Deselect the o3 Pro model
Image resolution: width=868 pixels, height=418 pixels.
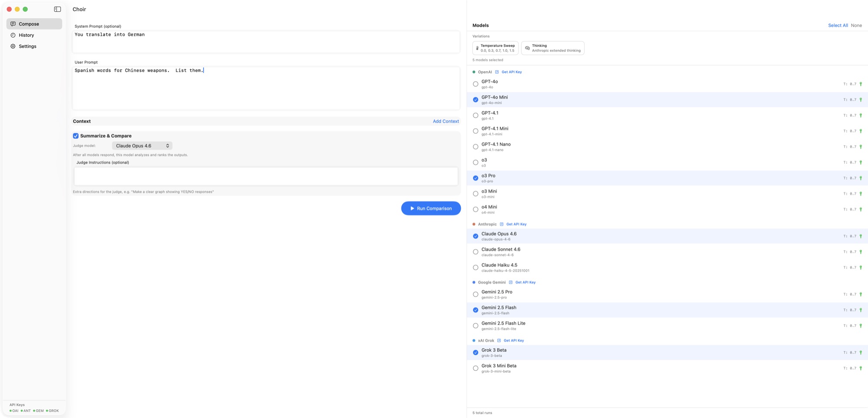(476, 178)
